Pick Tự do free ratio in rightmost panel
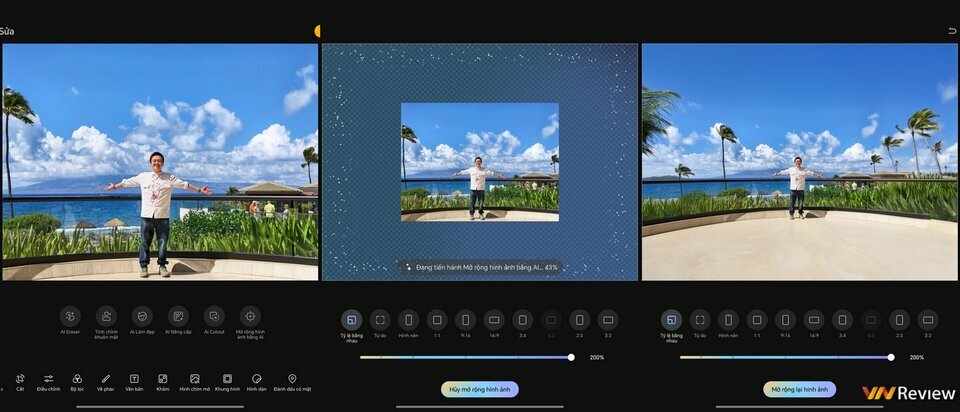Viewport: 960px width, 412px height. coord(700,320)
